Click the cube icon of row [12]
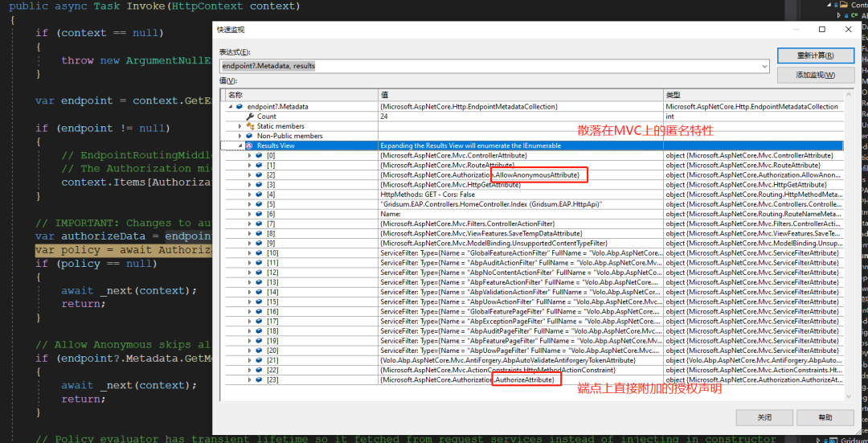This screenshot has height=443, width=868. tap(259, 273)
